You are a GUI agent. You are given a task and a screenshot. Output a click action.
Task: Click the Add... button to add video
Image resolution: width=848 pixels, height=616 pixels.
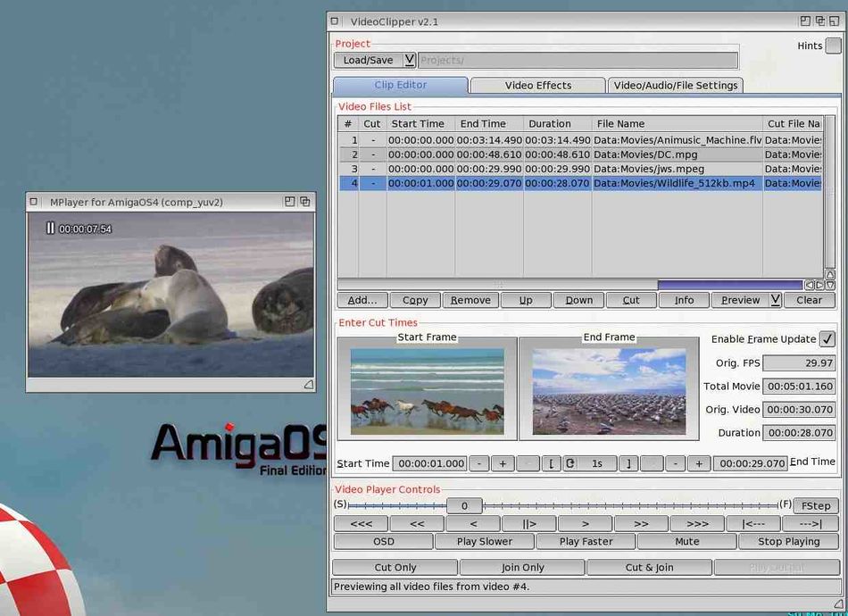click(x=362, y=300)
